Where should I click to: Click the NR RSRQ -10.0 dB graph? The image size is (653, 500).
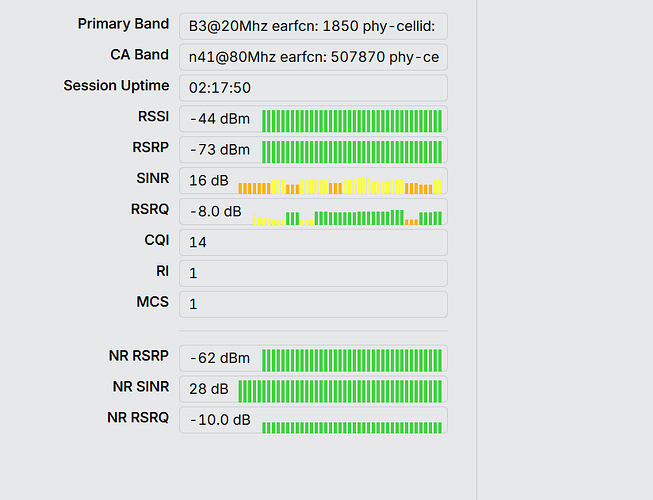352,428
